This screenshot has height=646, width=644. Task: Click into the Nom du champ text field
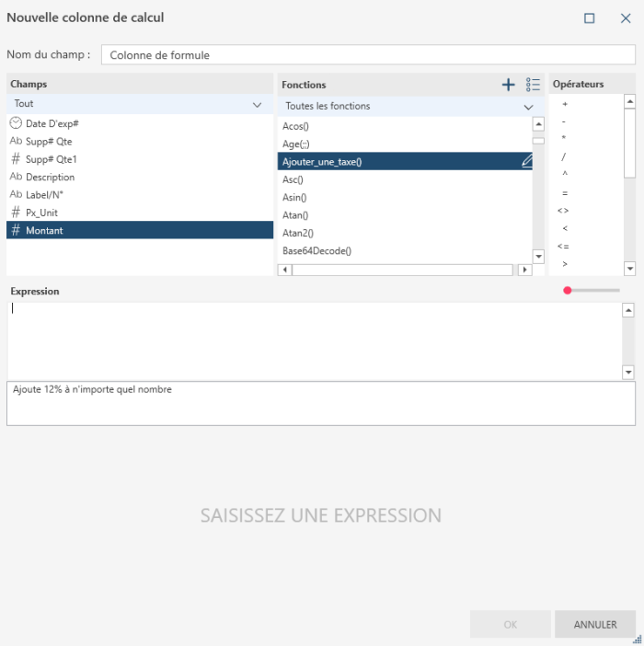[x=368, y=55]
